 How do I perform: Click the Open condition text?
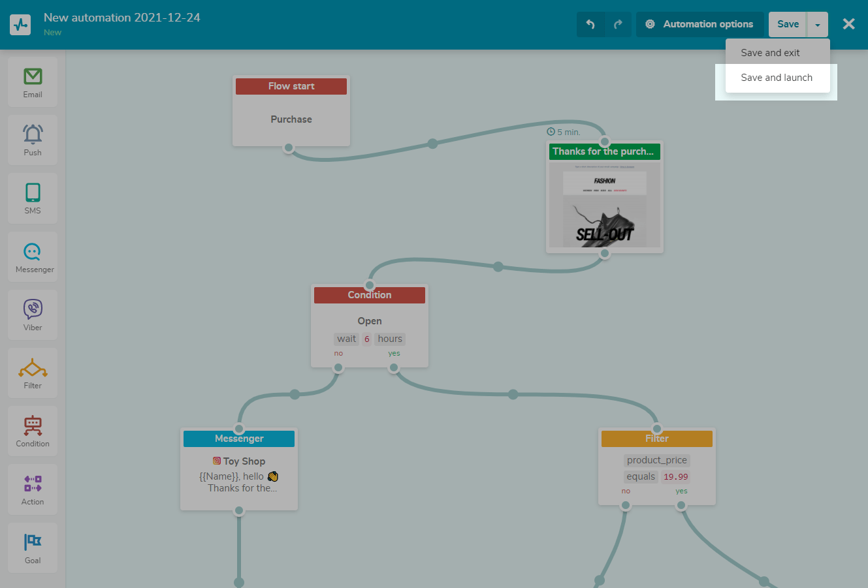click(x=370, y=321)
